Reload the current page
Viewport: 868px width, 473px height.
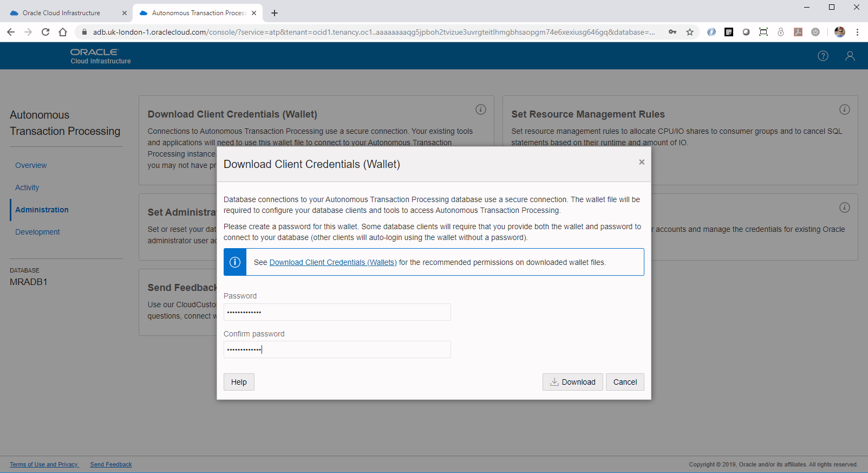point(45,32)
